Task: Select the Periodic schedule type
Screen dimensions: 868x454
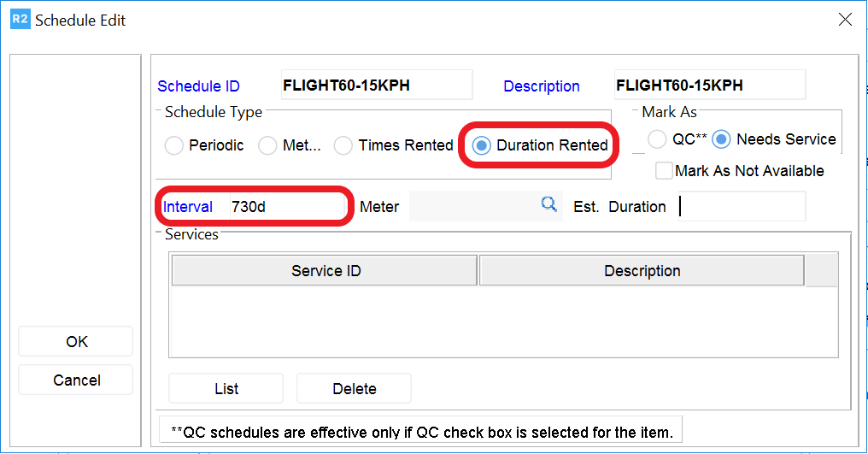Action: point(174,146)
